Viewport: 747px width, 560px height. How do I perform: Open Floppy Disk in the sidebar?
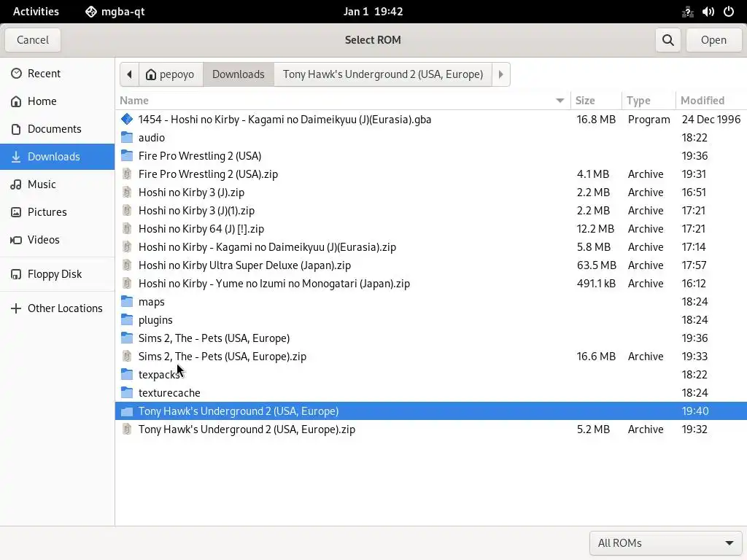(57, 274)
